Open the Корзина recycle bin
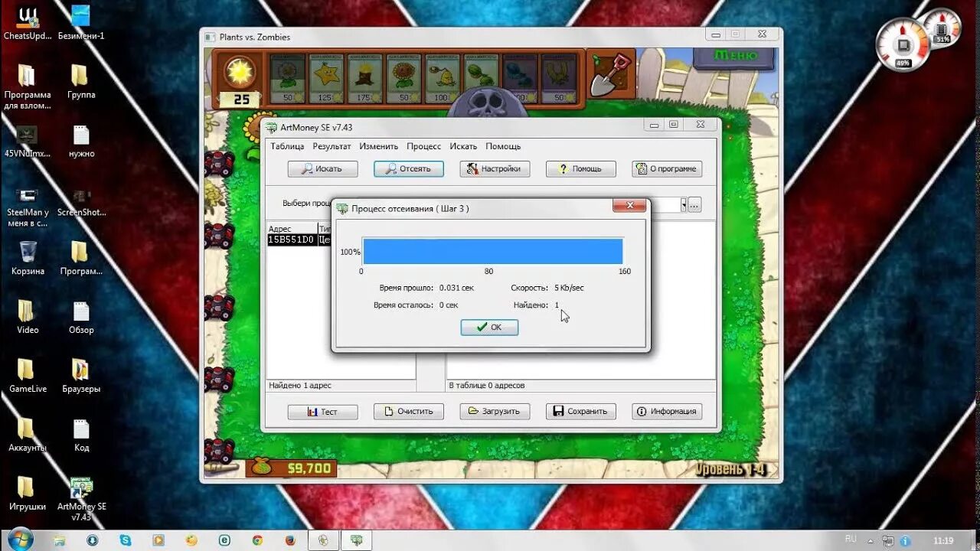 (x=28, y=258)
